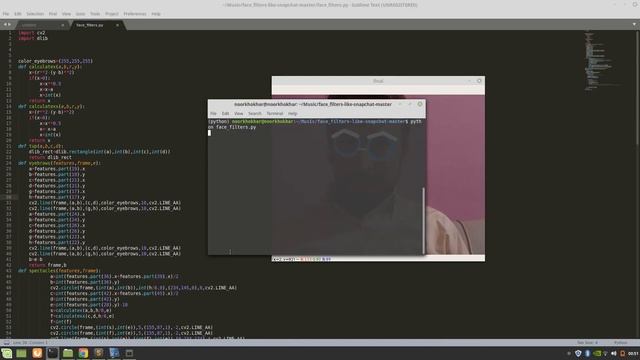This screenshot has height=360, width=640.
Task: Open the Selection menu in Sublime Text
Action: (x=35, y=14)
